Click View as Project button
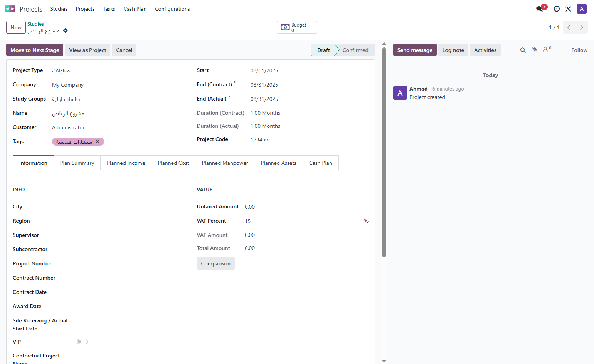 click(x=88, y=50)
